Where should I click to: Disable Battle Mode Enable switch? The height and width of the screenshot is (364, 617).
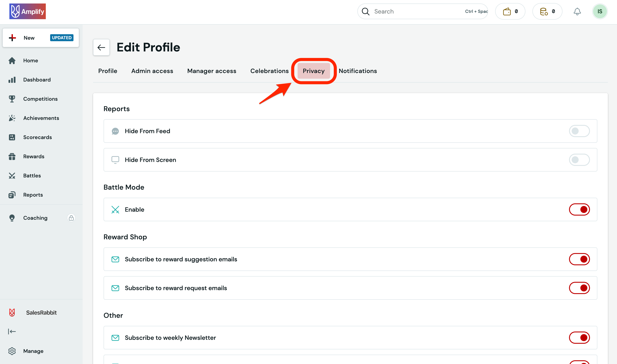tap(579, 209)
